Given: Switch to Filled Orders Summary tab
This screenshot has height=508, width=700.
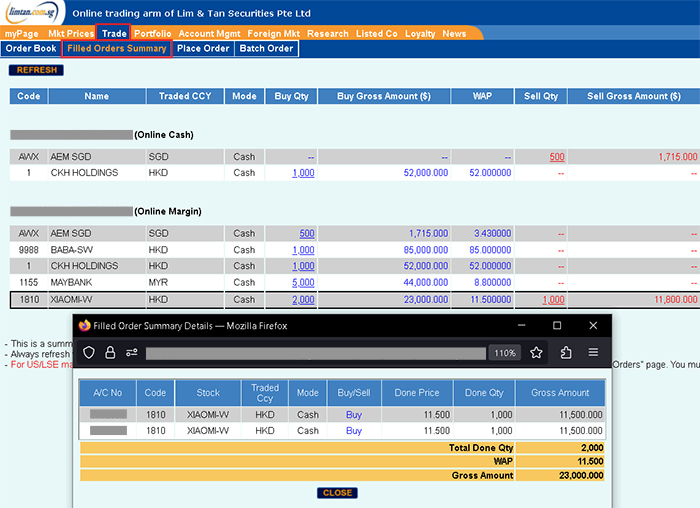Looking at the screenshot, I should coord(117,48).
